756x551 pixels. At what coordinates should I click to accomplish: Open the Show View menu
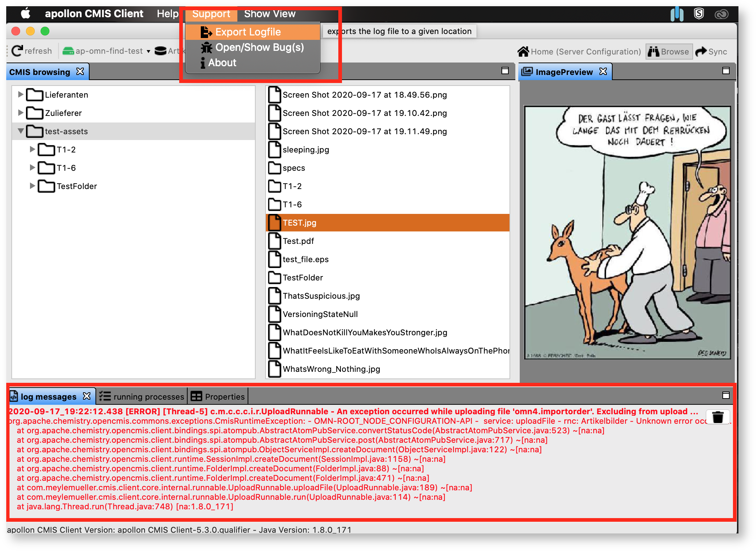click(x=270, y=14)
